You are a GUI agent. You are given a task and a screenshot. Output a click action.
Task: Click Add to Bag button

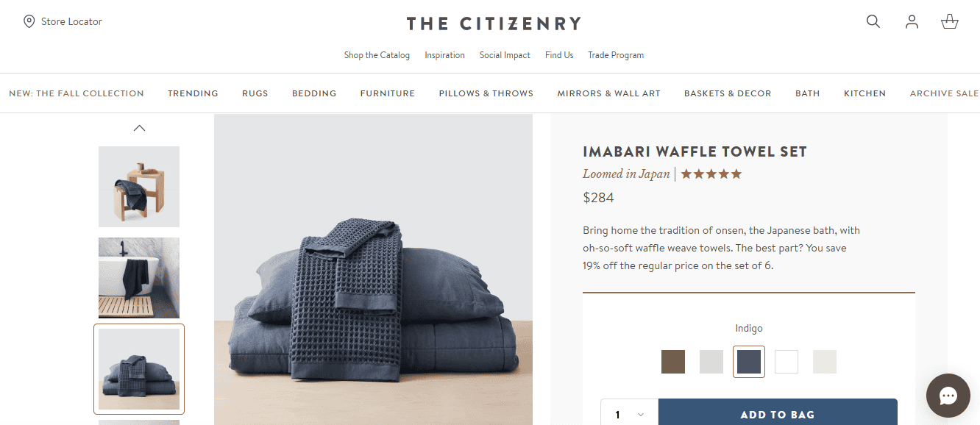pyautogui.click(x=778, y=415)
